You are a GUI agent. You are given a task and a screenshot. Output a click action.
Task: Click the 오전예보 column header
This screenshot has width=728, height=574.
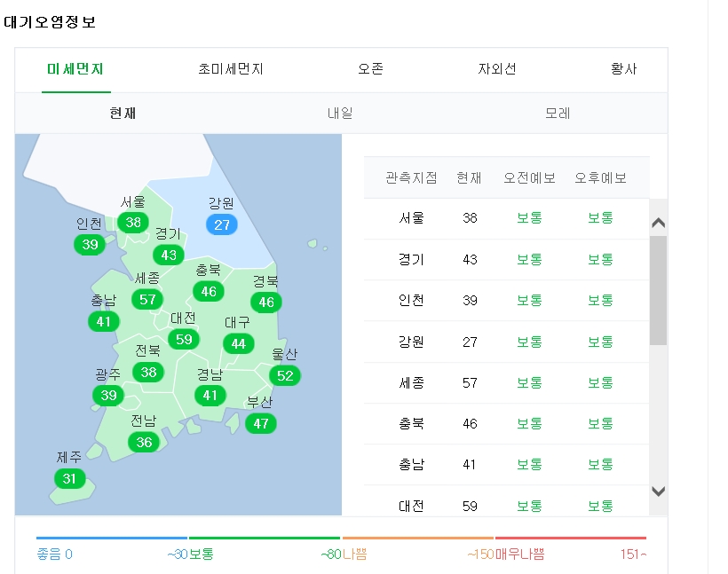pyautogui.click(x=530, y=177)
